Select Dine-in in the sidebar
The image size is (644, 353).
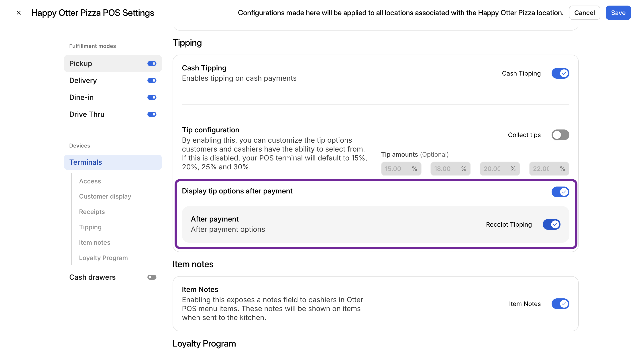pyautogui.click(x=113, y=97)
